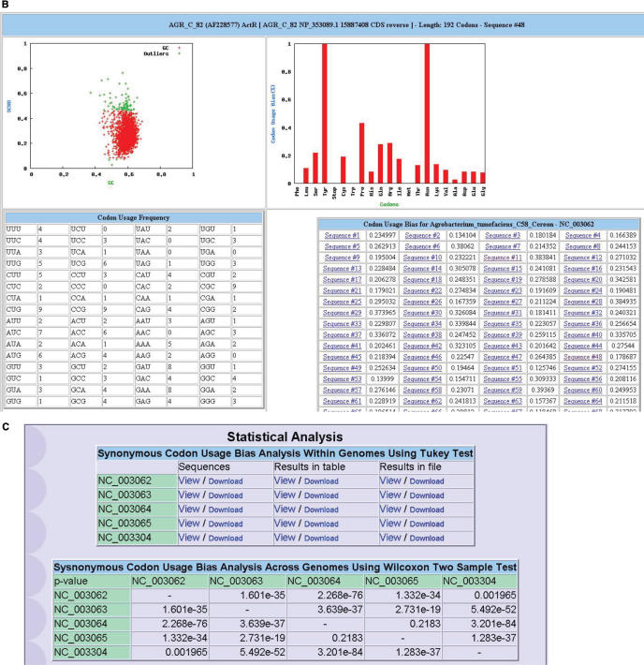Click the value 0.234997 beside Sequence #1
644x665 pixels.
click(382, 235)
